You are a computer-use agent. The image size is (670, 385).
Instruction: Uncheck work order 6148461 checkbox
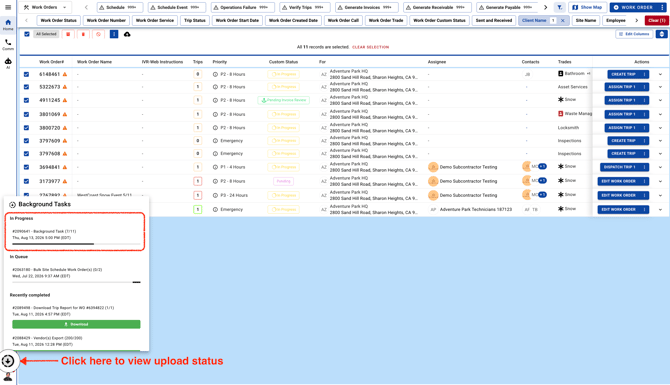pyautogui.click(x=26, y=74)
